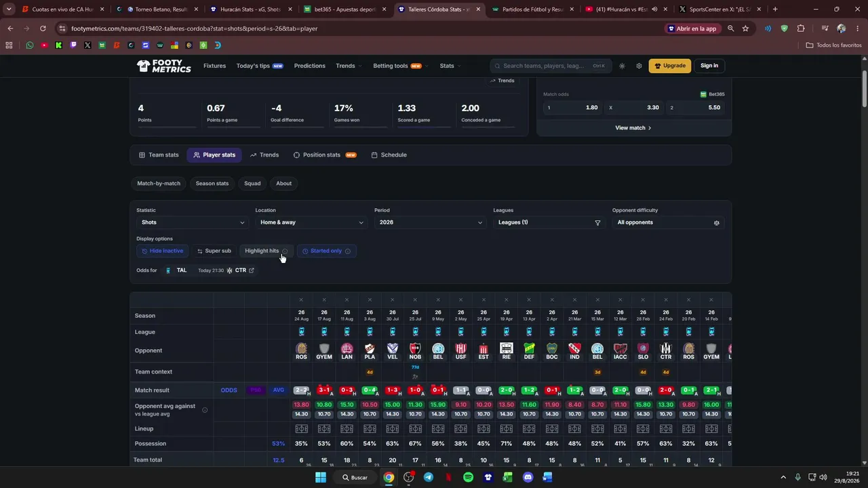This screenshot has width=868, height=488.
Task: Click the Predictions link
Action: (x=310, y=66)
